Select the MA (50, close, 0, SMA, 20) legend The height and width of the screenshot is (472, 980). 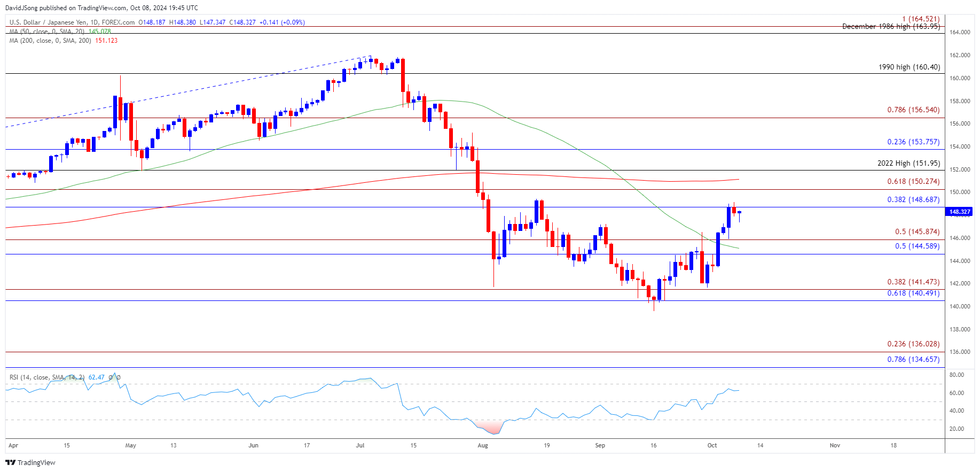(47, 32)
